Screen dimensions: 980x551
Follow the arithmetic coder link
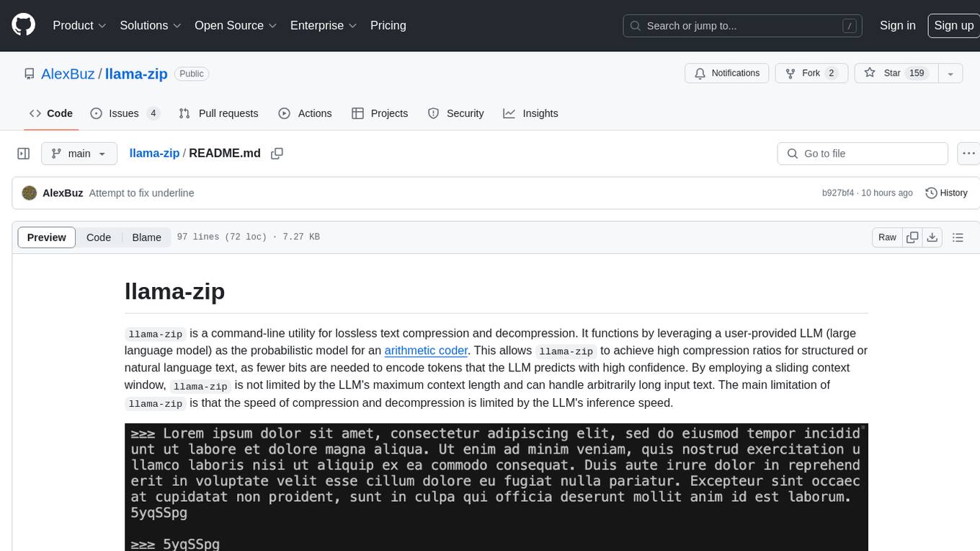(x=427, y=351)
